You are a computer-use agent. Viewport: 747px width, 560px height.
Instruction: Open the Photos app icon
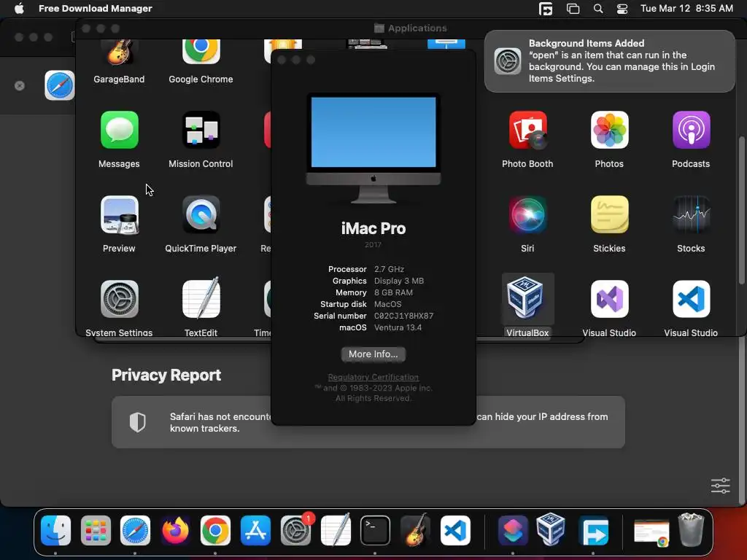(609, 130)
